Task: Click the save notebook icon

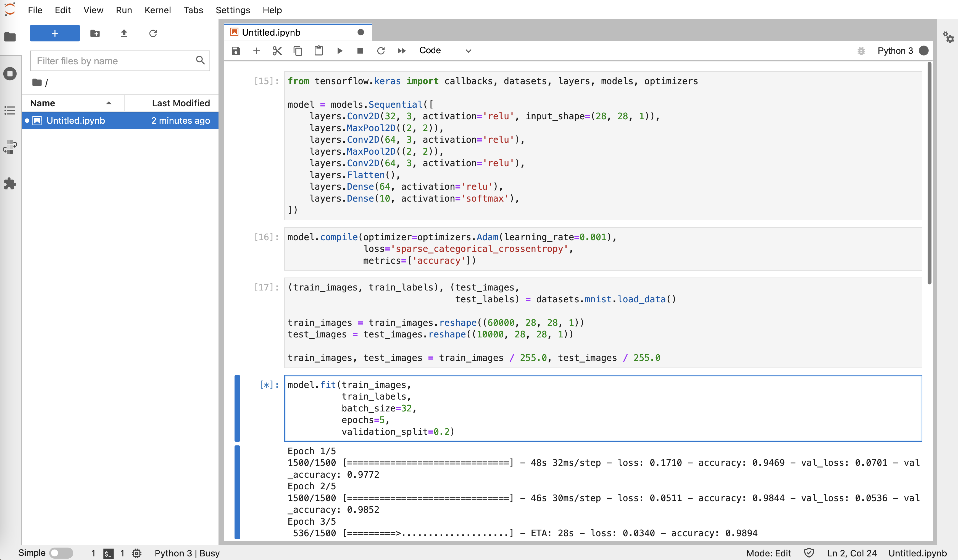Action: (x=236, y=51)
